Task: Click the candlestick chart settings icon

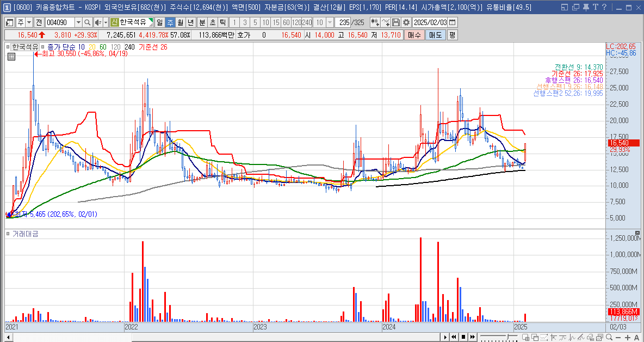Action: 375,22
